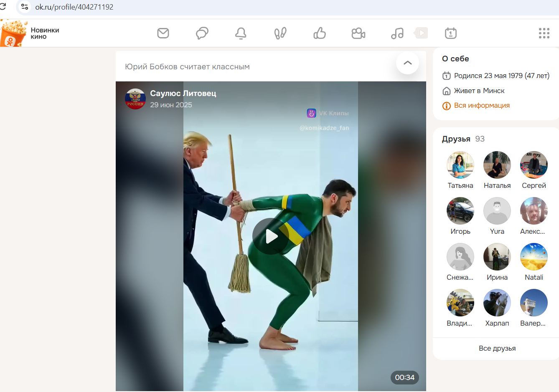Open the Друзья 93 heading

coord(463,139)
